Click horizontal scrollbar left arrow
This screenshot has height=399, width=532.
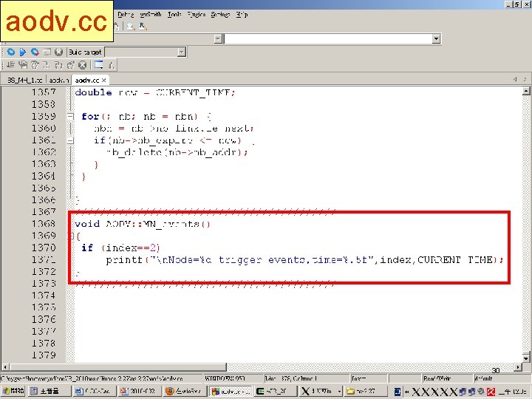5,366
